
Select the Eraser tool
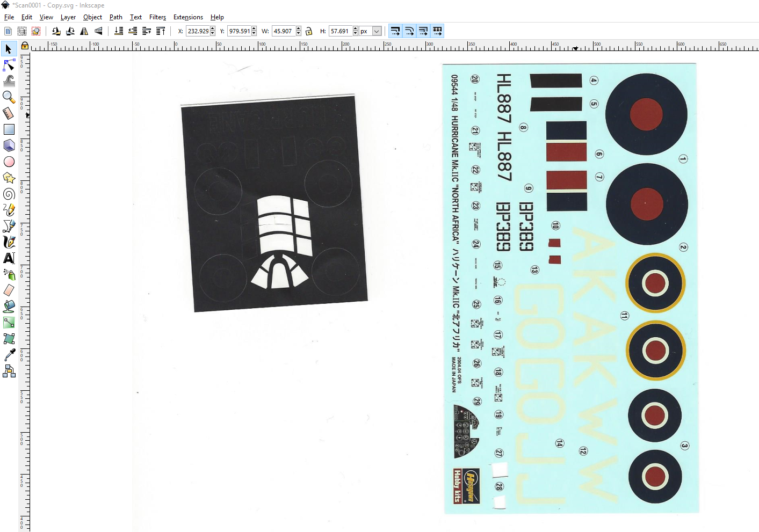[9, 290]
